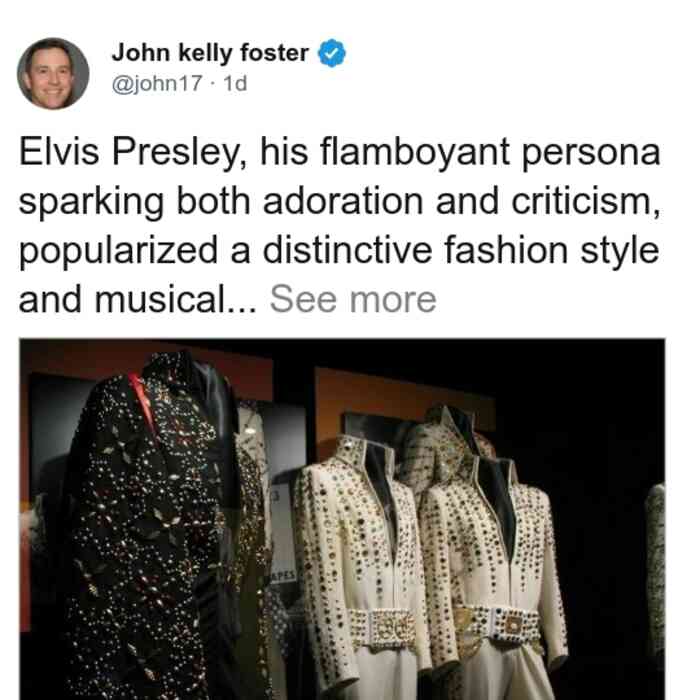Open the post's 1d timestamp
The width and height of the screenshot is (700, 700).
[235, 83]
